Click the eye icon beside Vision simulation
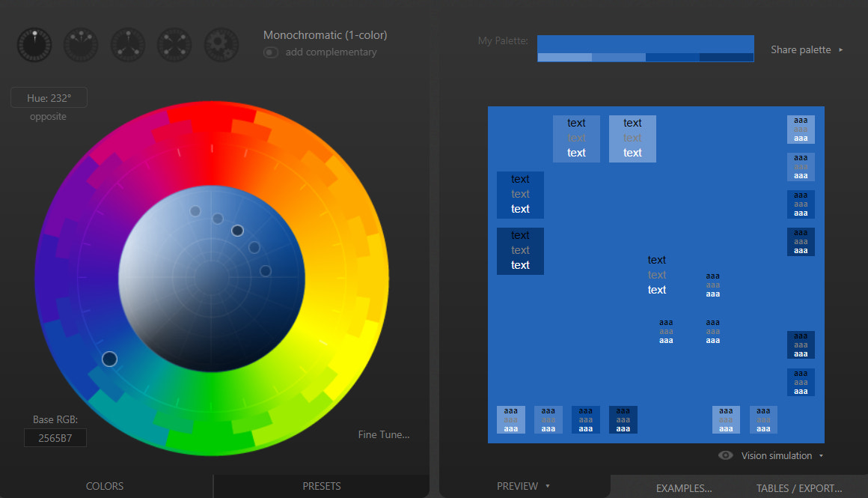 click(725, 455)
